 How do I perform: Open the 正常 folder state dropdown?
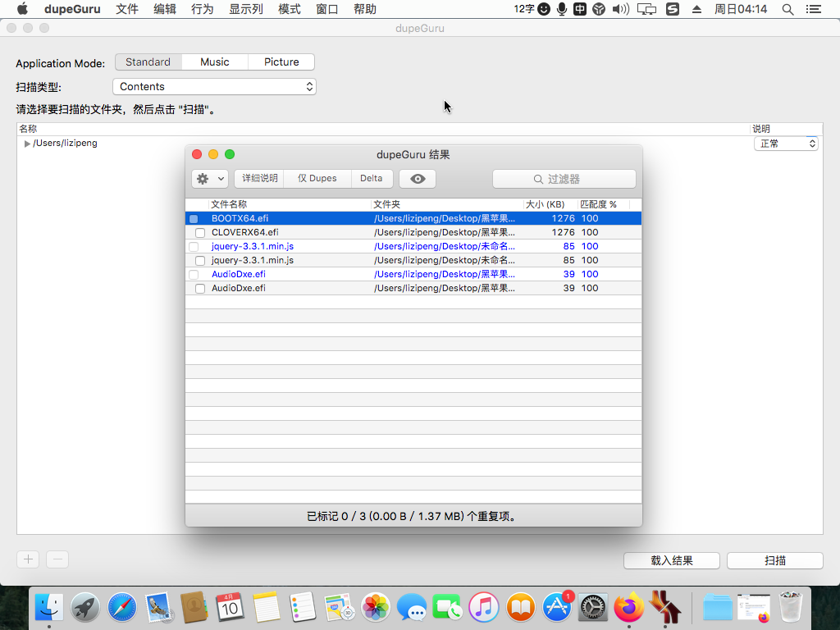coord(786,144)
